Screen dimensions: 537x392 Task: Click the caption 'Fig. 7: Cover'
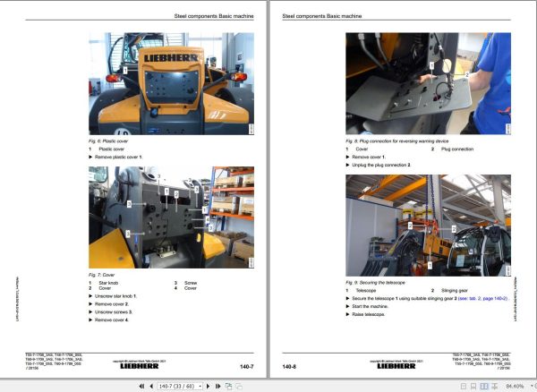(101, 275)
